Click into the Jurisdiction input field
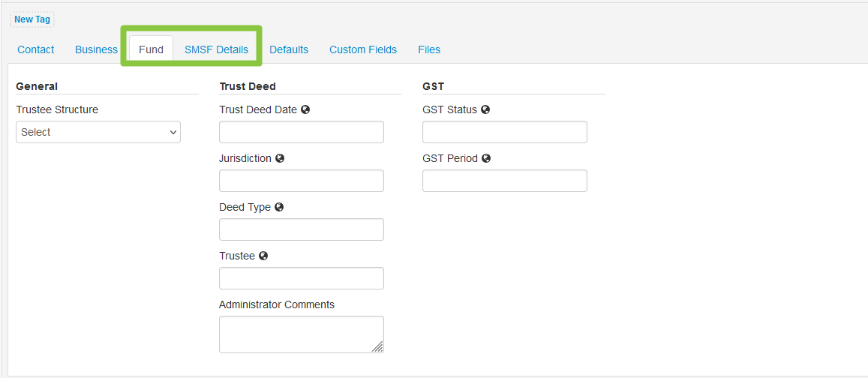 click(302, 181)
